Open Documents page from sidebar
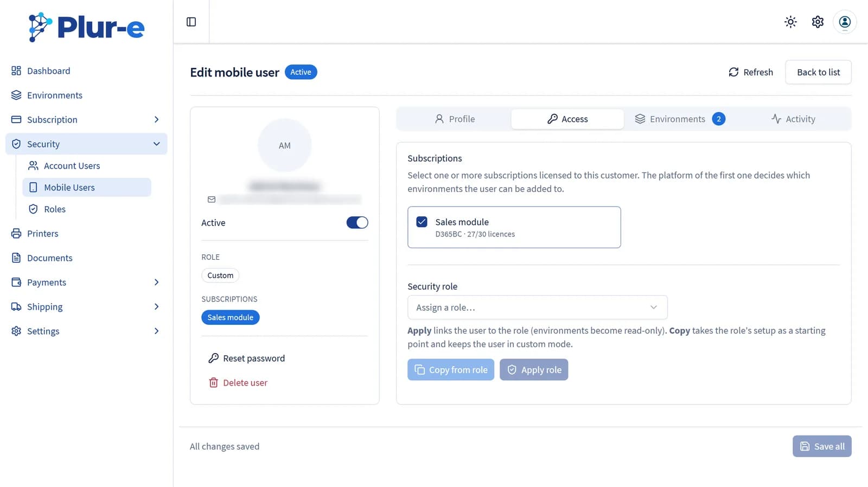 (86, 258)
